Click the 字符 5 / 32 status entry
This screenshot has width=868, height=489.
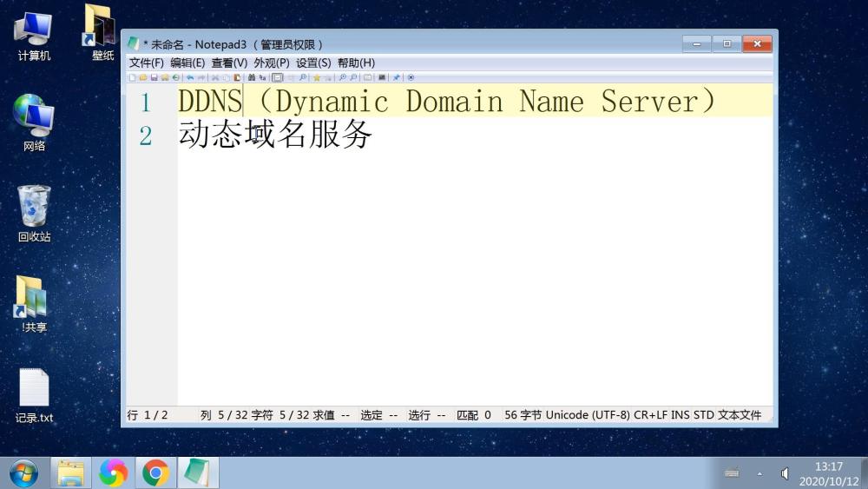280,415
